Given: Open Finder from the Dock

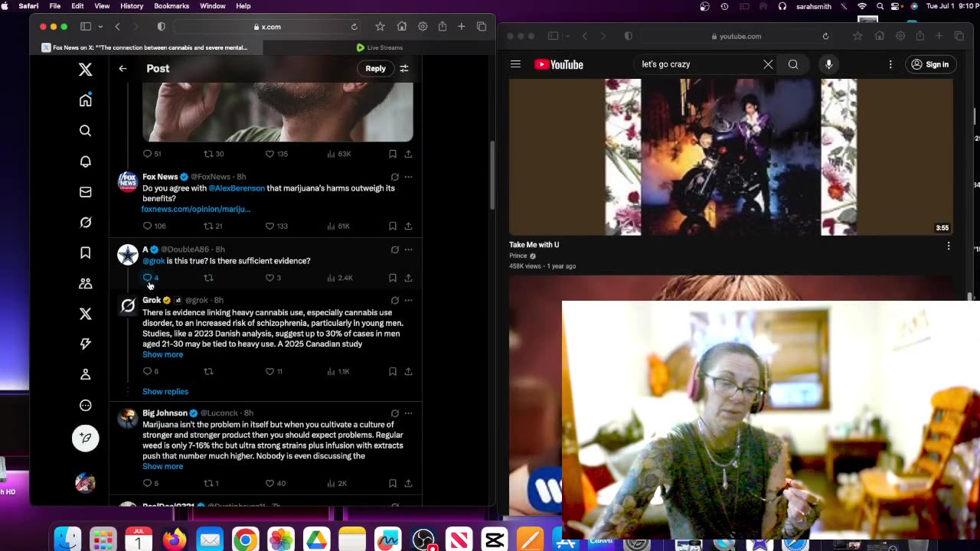Looking at the screenshot, I should (x=68, y=540).
